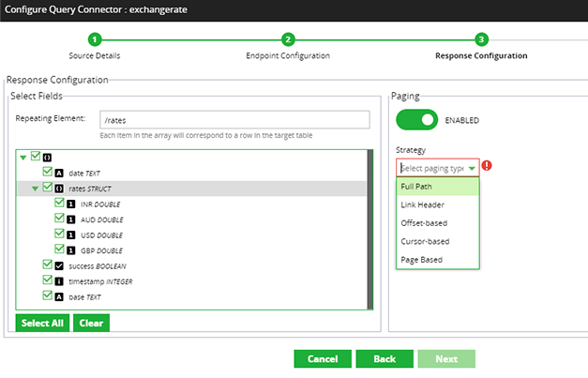Select the 'success BOOLEAN' row label

98,266
